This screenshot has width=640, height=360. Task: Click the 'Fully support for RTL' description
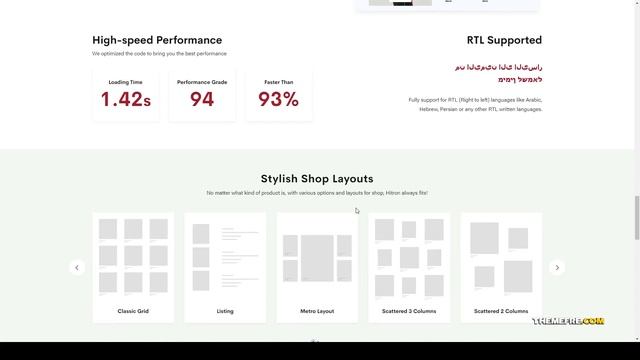475,104
